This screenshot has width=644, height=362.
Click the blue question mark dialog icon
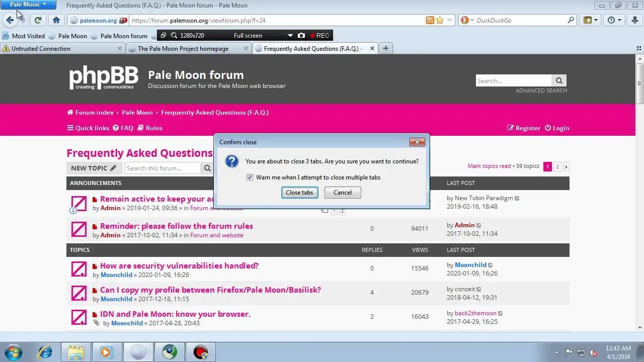pyautogui.click(x=231, y=161)
